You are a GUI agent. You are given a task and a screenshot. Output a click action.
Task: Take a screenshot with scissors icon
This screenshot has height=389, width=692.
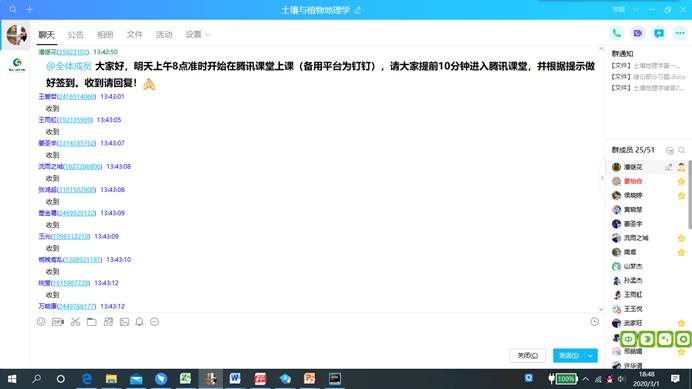coord(75,322)
